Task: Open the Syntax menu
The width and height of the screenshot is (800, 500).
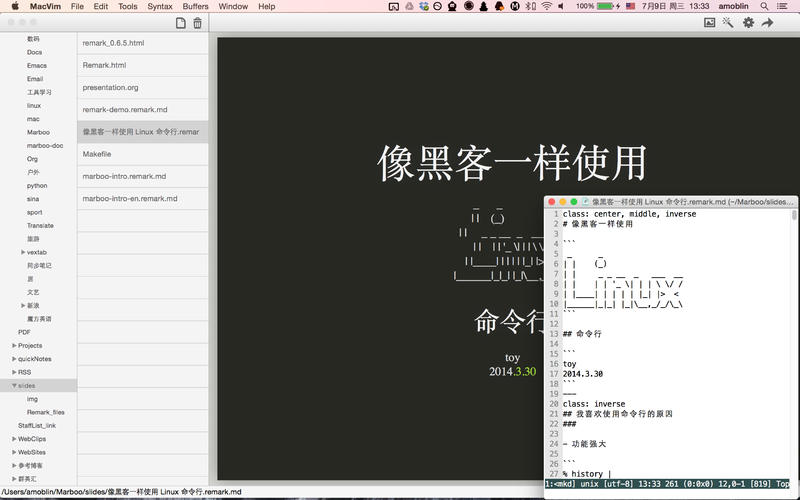Action: [160, 6]
